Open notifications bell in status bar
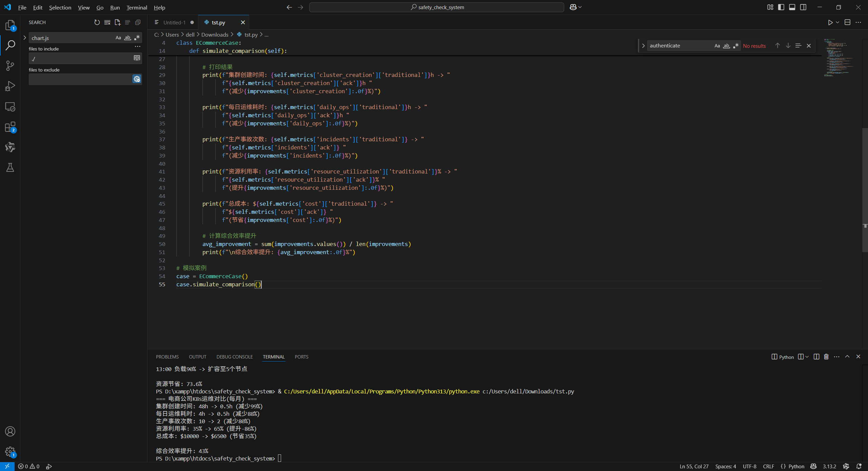The image size is (868, 471). point(859,466)
